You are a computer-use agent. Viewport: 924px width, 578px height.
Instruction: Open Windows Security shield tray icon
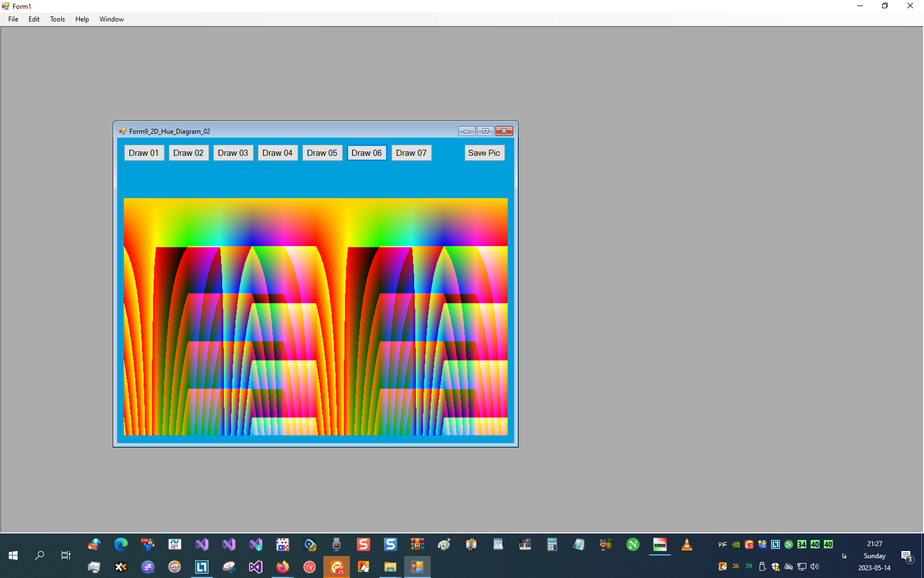click(776, 566)
